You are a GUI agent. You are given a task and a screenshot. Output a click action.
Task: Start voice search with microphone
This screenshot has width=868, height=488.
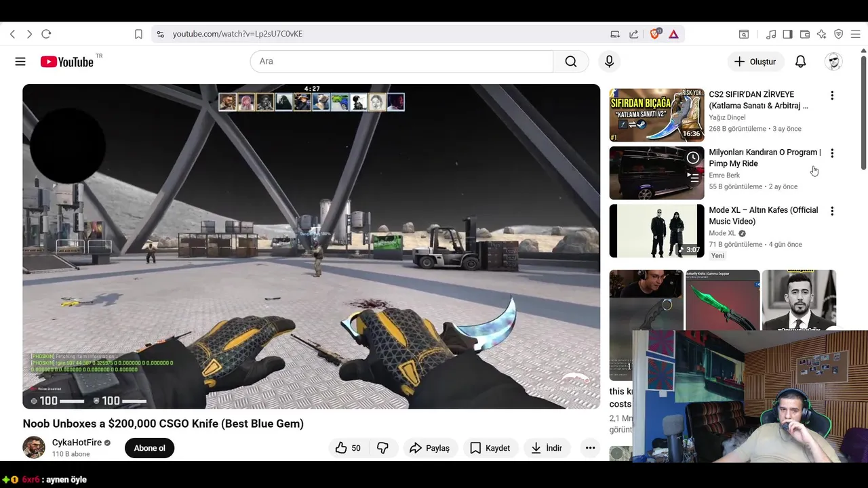(x=609, y=62)
